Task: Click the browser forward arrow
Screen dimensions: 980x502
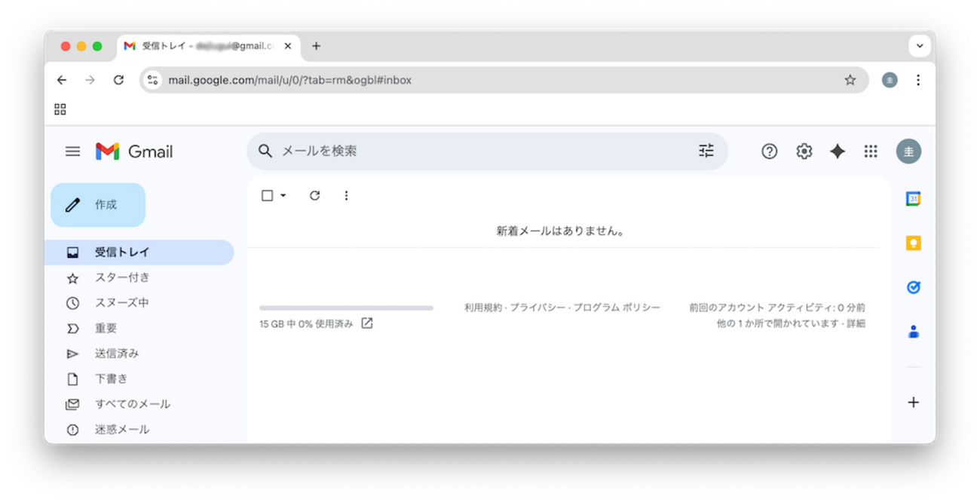Action: 90,80
